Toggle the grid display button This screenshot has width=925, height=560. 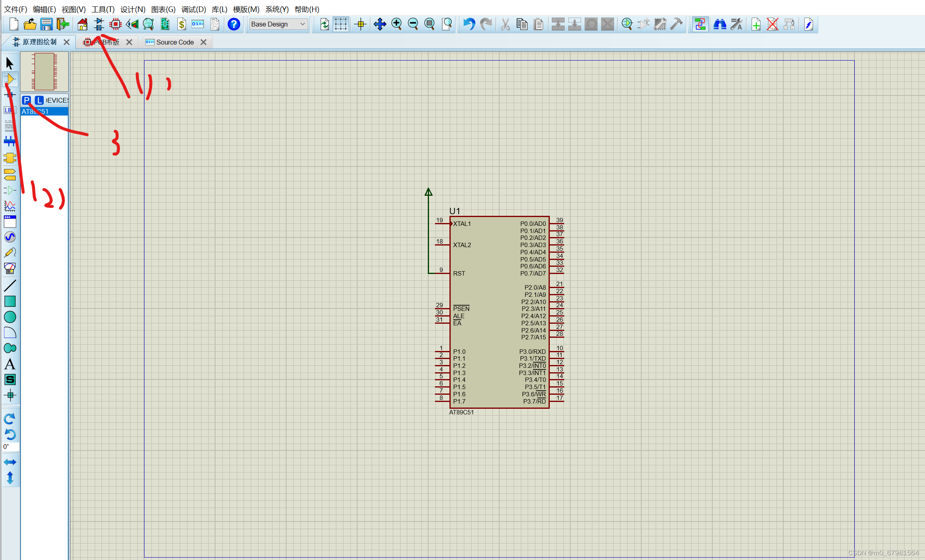340,24
